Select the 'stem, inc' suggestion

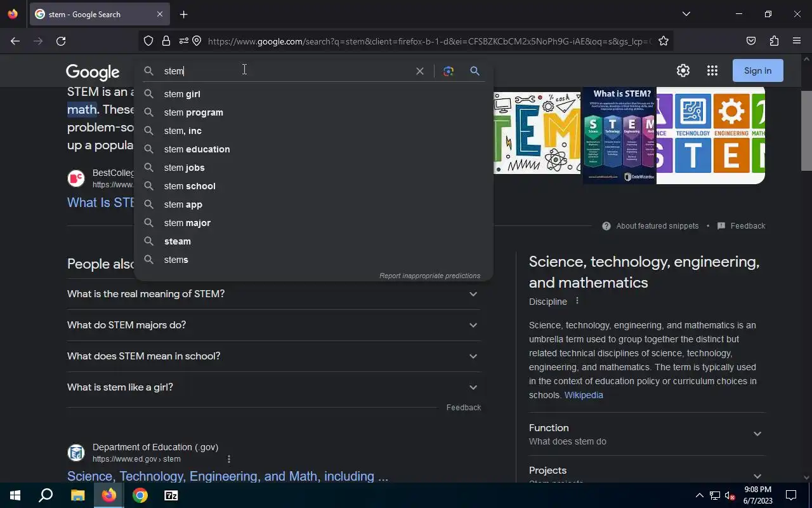click(313, 131)
